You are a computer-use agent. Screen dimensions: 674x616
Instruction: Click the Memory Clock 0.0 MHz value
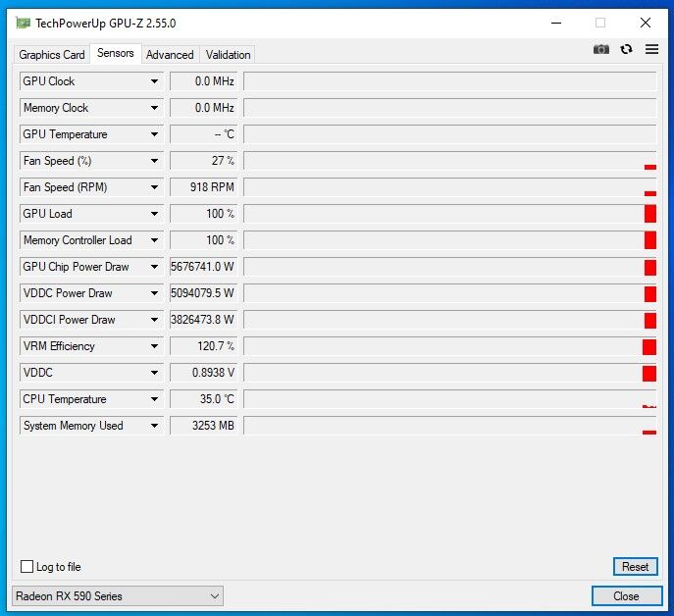(203, 108)
